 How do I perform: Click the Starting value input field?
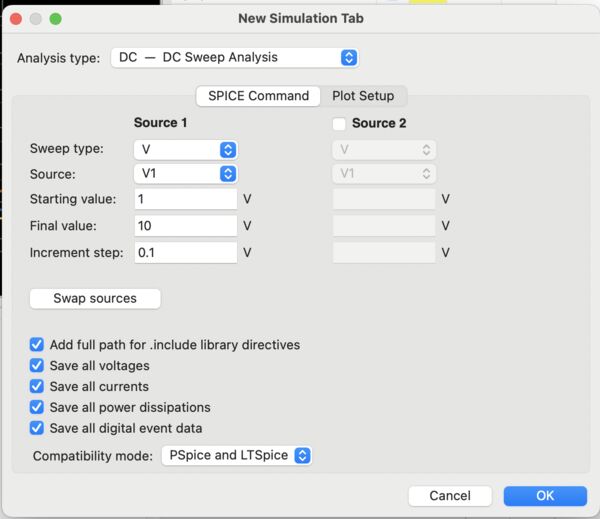[186, 199]
